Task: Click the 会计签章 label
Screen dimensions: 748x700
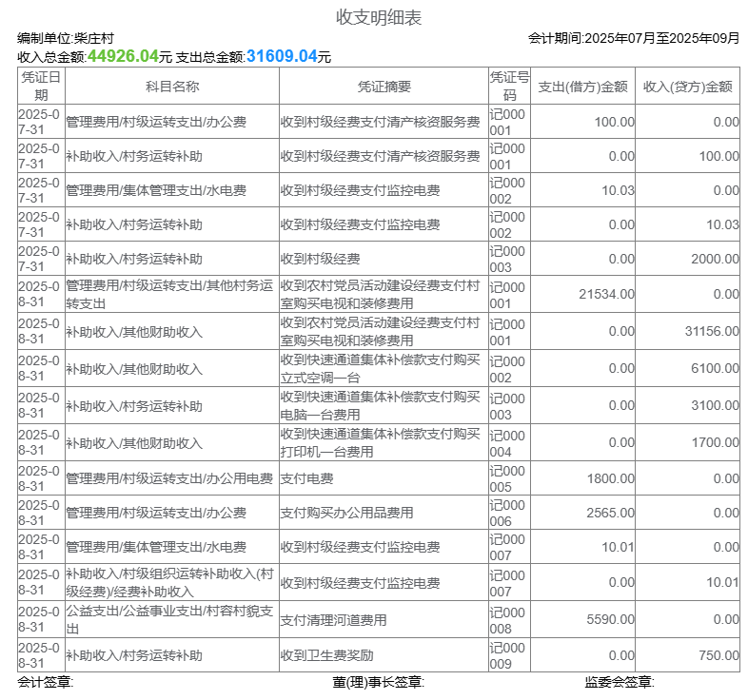Action: (x=46, y=682)
